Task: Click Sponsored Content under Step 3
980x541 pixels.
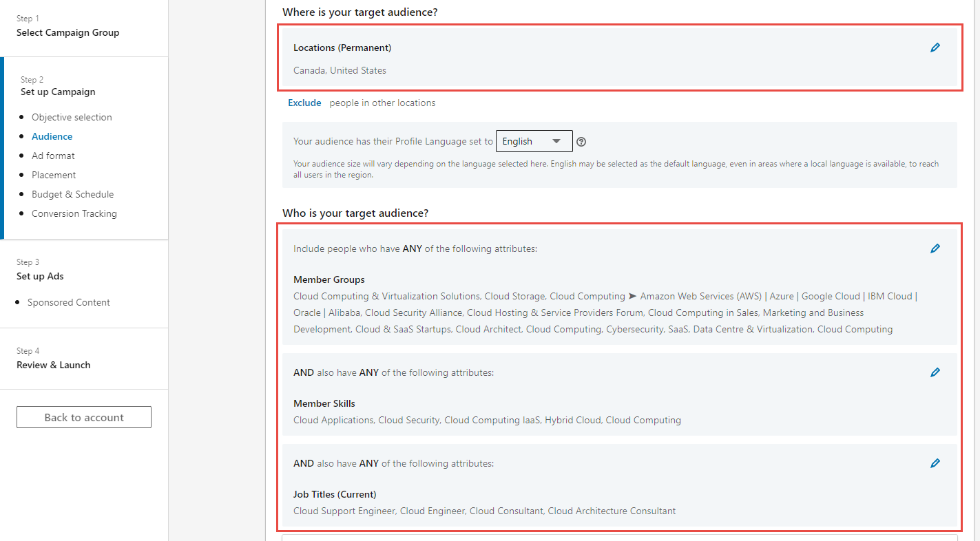Action: point(68,302)
